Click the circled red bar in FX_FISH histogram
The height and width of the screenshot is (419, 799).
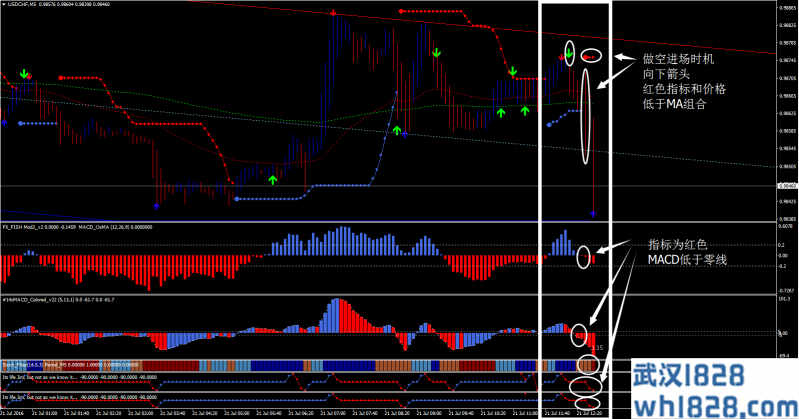point(586,258)
